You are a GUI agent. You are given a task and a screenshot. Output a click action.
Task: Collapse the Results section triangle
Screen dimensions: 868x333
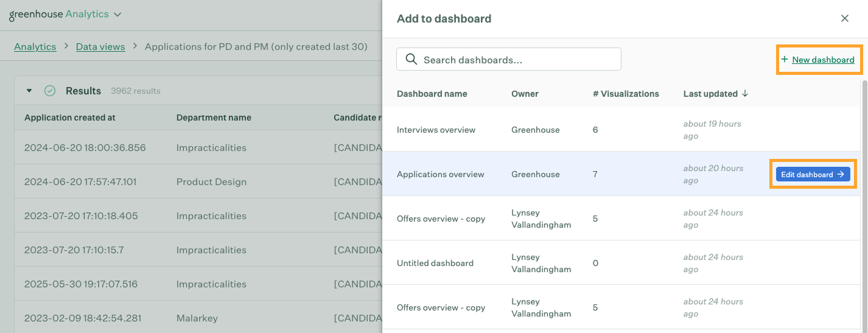pos(29,91)
